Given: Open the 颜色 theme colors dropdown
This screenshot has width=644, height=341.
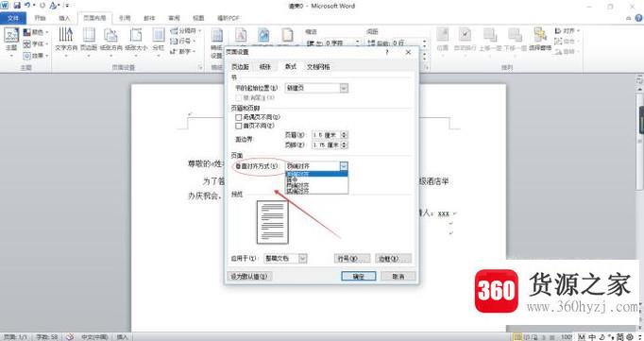Looking at the screenshot, I should click(35, 31).
